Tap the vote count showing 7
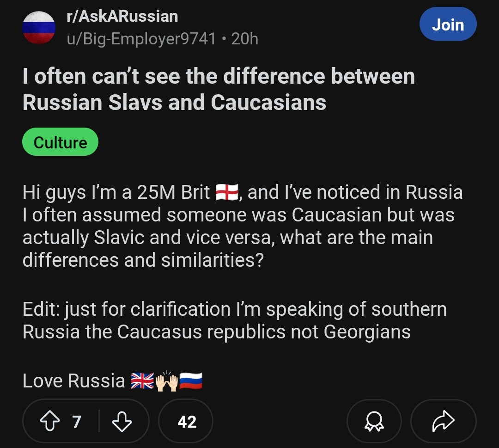The image size is (499, 448). click(76, 421)
